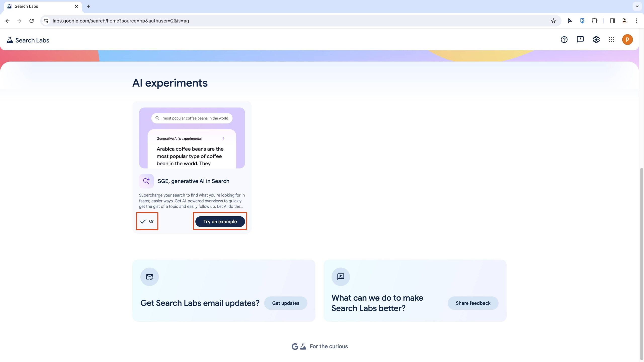This screenshot has height=362, width=644.
Task: Open the Extensions puzzle icon
Action: 594,21
